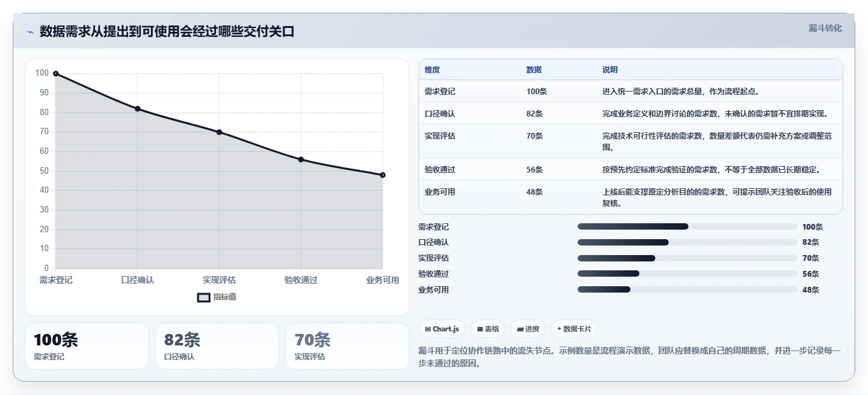Click the chart data point at 56 for 验收通过
The height and width of the screenshot is (395, 868).
click(301, 160)
